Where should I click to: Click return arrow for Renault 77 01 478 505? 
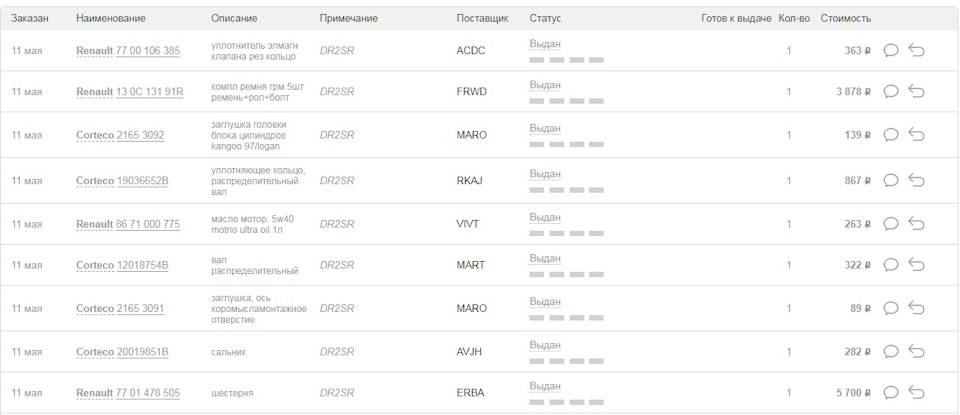tap(916, 392)
